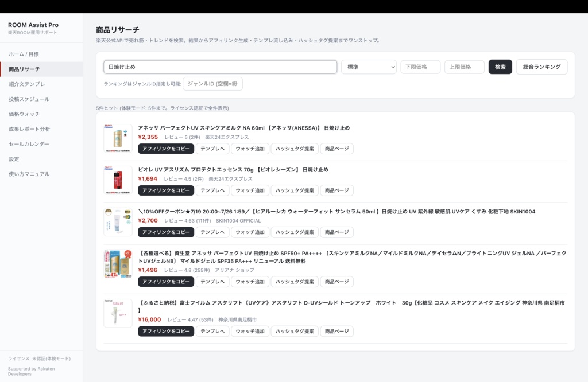The image size is (588, 382).
Task: Open 商品ページ for SKIN1004 sun serum
Action: point(336,232)
